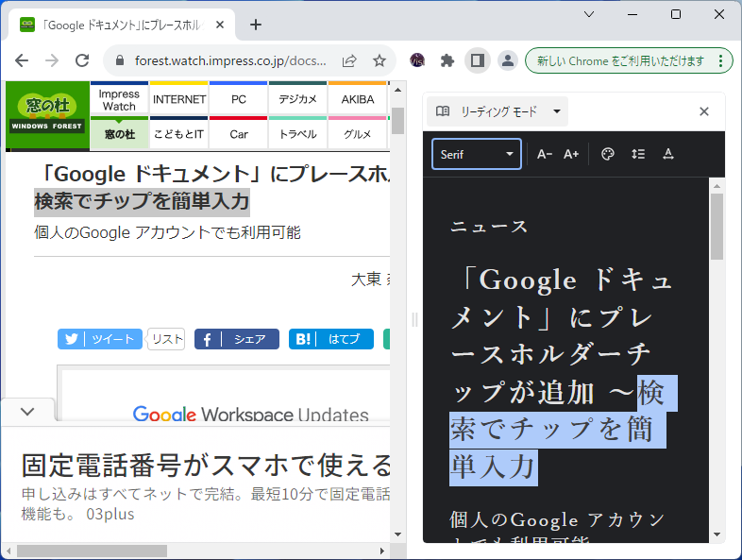Click the リスト button
The height and width of the screenshot is (560, 742).
pos(166,339)
